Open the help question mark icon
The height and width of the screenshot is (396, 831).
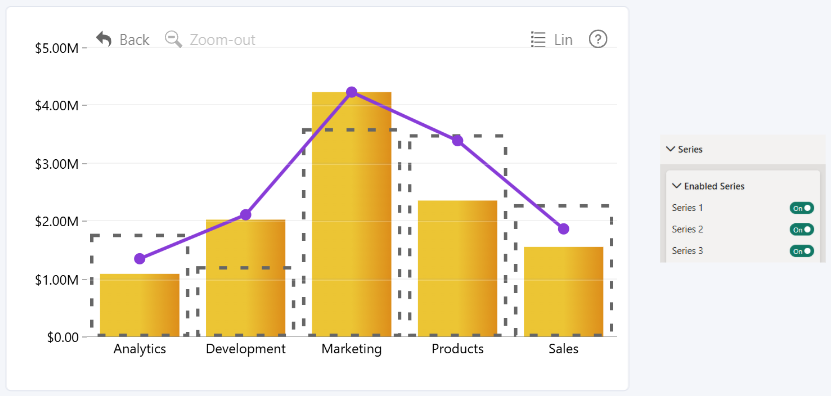(x=598, y=39)
